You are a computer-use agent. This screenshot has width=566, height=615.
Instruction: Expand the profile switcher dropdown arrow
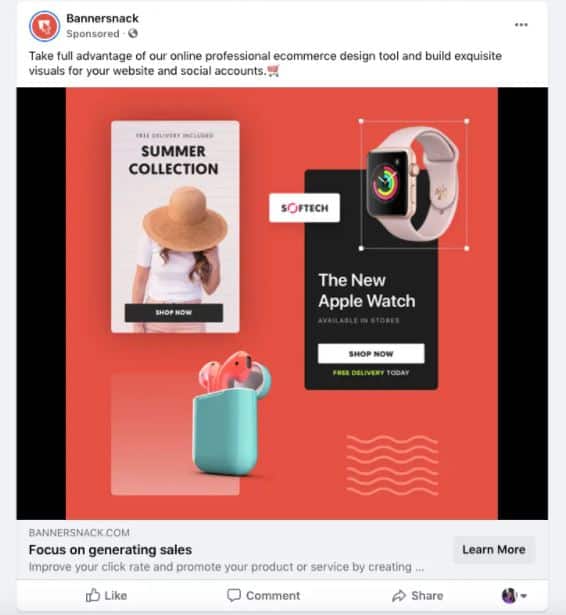click(x=523, y=596)
